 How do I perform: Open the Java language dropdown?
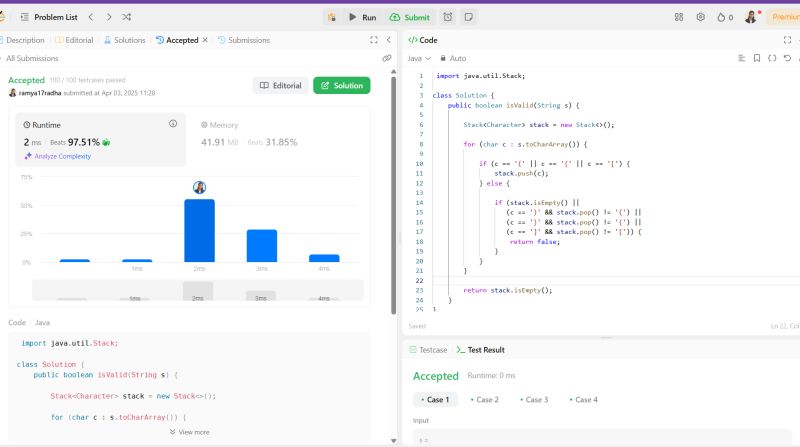[419, 58]
